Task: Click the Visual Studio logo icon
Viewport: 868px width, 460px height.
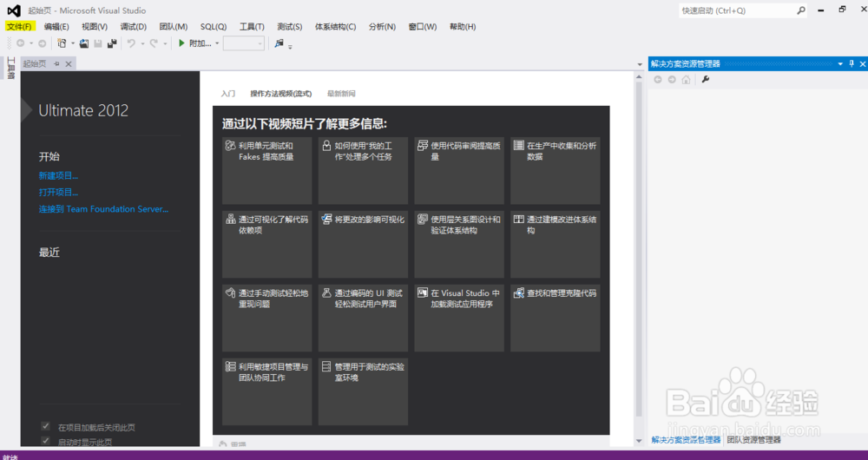Action: pyautogui.click(x=14, y=10)
